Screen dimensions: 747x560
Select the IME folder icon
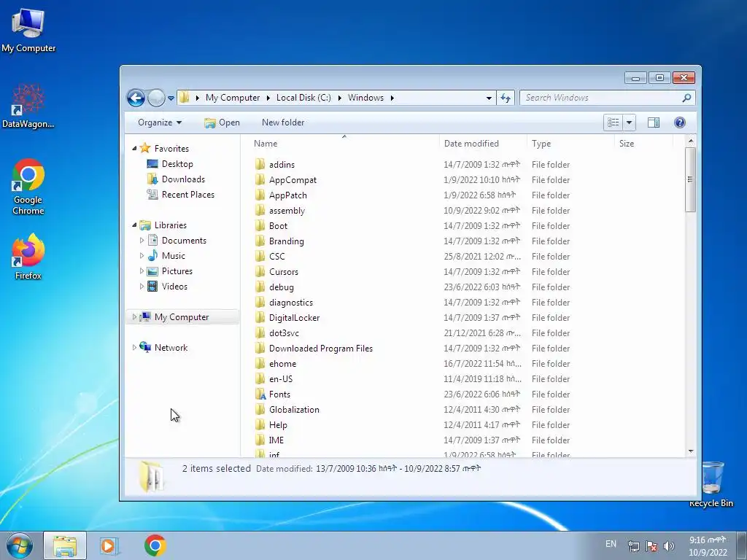[x=260, y=440]
